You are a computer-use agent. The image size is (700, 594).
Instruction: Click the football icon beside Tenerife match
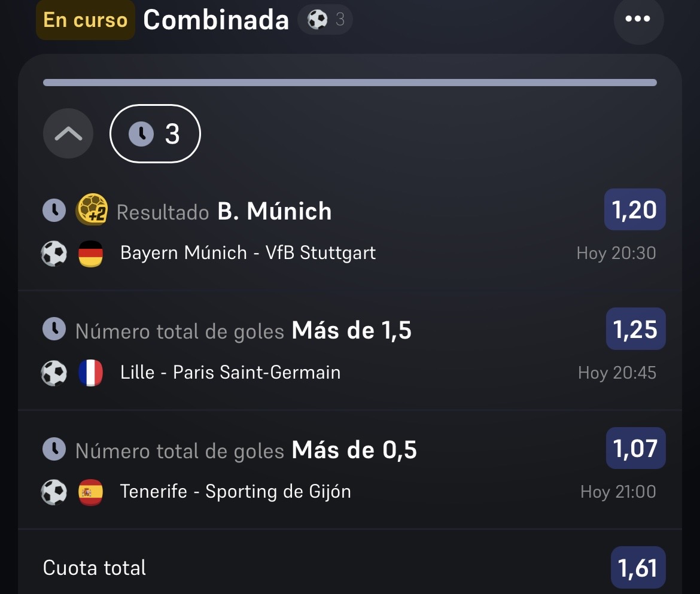pos(54,492)
